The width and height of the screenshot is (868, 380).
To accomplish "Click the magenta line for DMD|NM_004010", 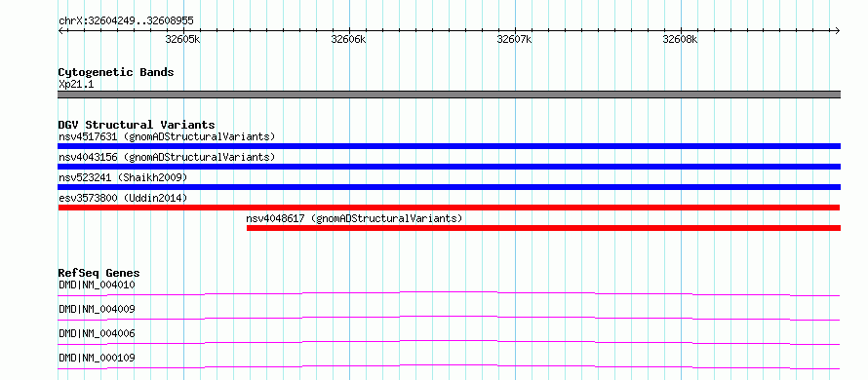I will pos(449,293).
